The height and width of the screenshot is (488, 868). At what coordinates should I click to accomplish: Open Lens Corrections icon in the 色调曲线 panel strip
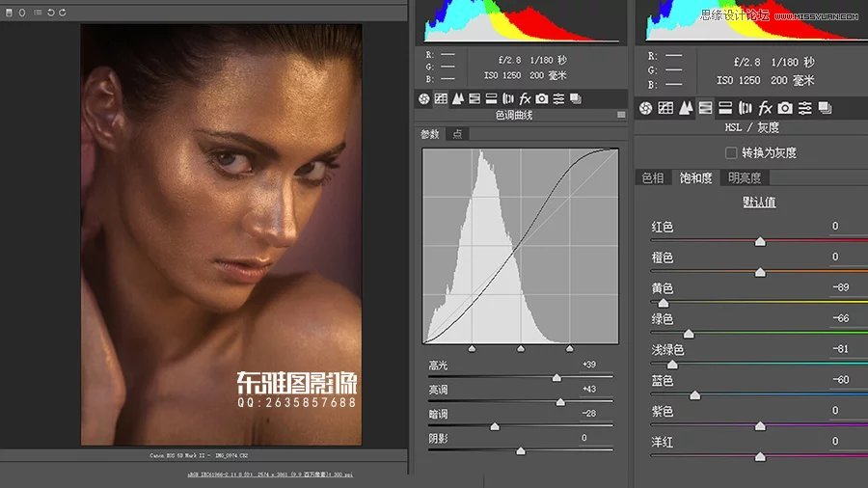point(508,98)
